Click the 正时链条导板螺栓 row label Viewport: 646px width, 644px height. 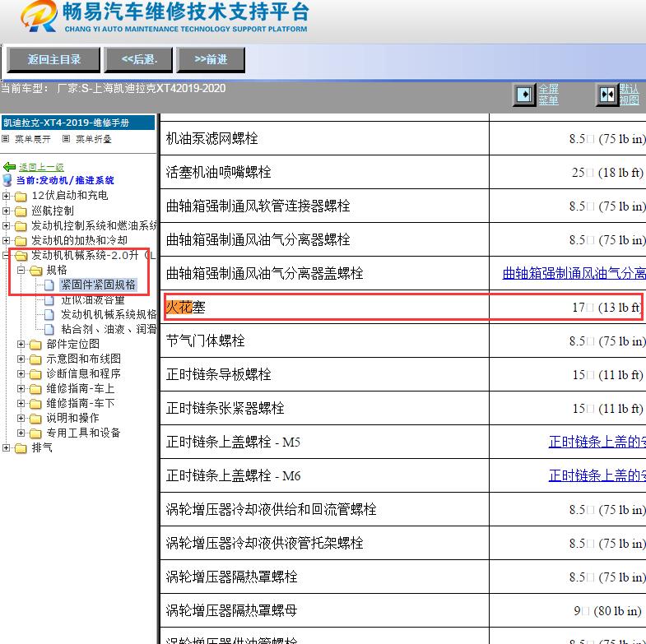click(218, 375)
